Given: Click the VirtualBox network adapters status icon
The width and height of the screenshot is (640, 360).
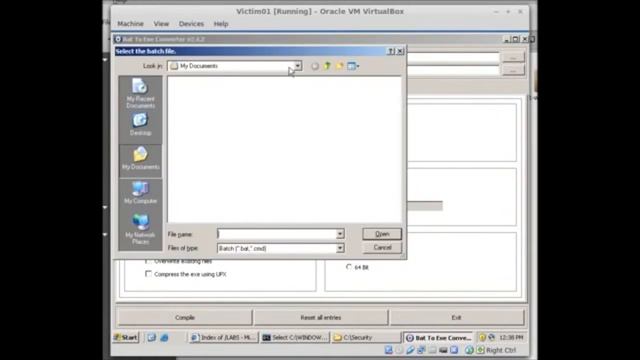Looking at the screenshot, I should pos(421,350).
